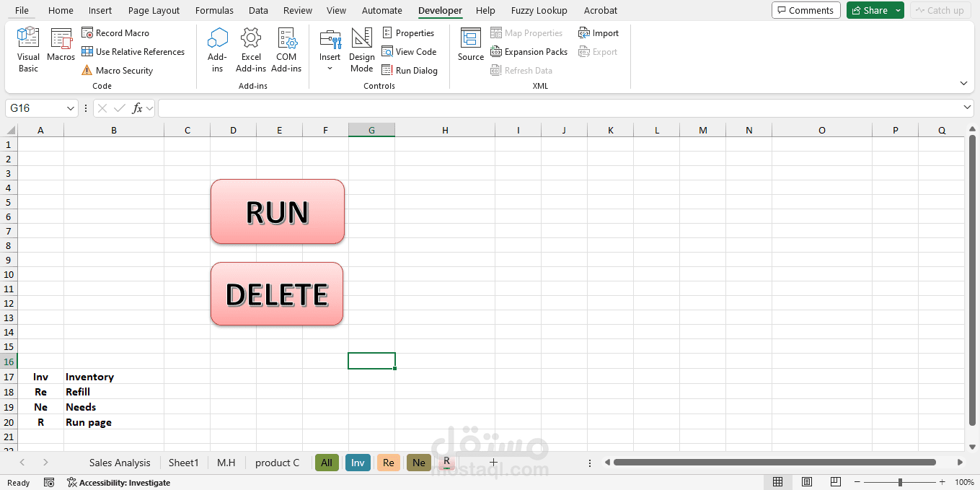Open Macro Security settings
This screenshot has height=490, width=980.
(x=117, y=71)
